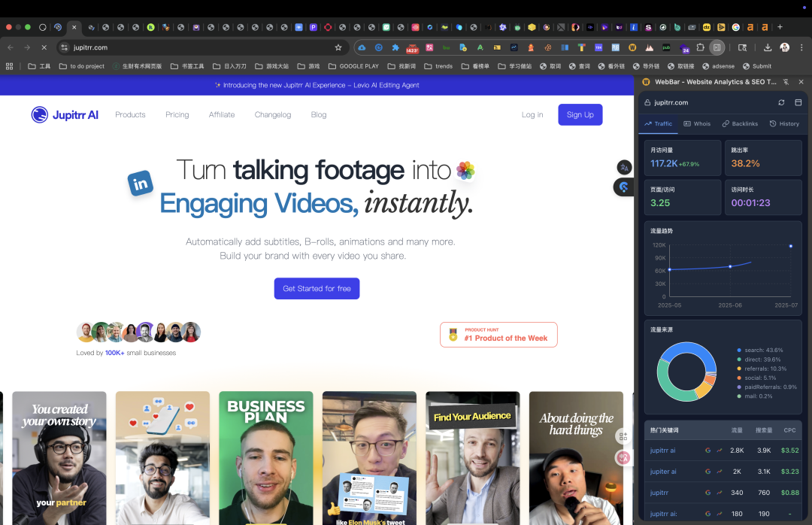Viewport: 812px width, 525px height.
Task: Open the 工具 bookmarks folder
Action: coord(39,66)
